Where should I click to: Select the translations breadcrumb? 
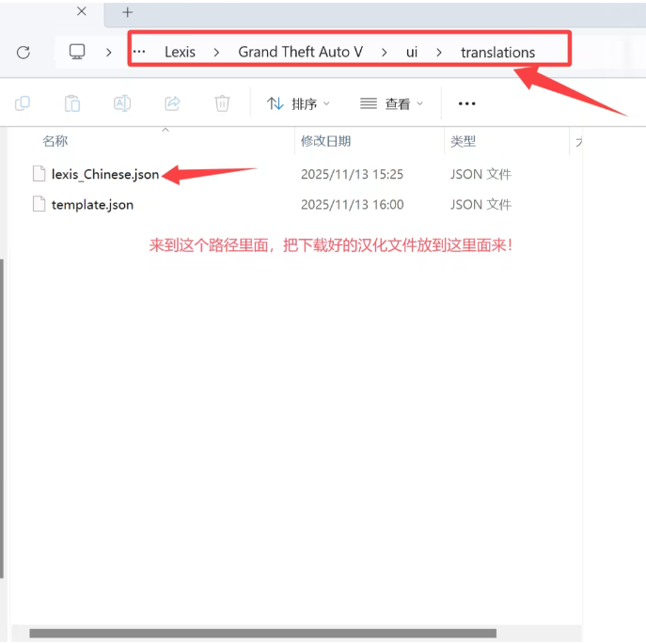click(x=497, y=53)
